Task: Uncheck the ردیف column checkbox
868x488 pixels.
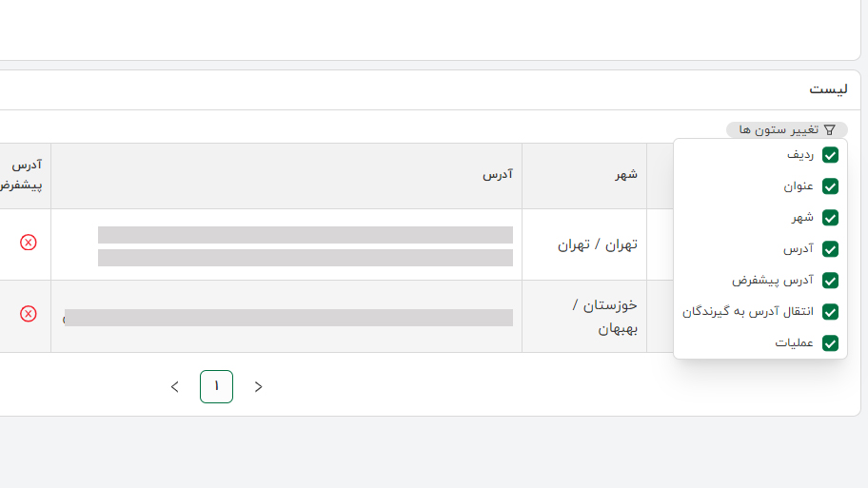Action: (830, 155)
